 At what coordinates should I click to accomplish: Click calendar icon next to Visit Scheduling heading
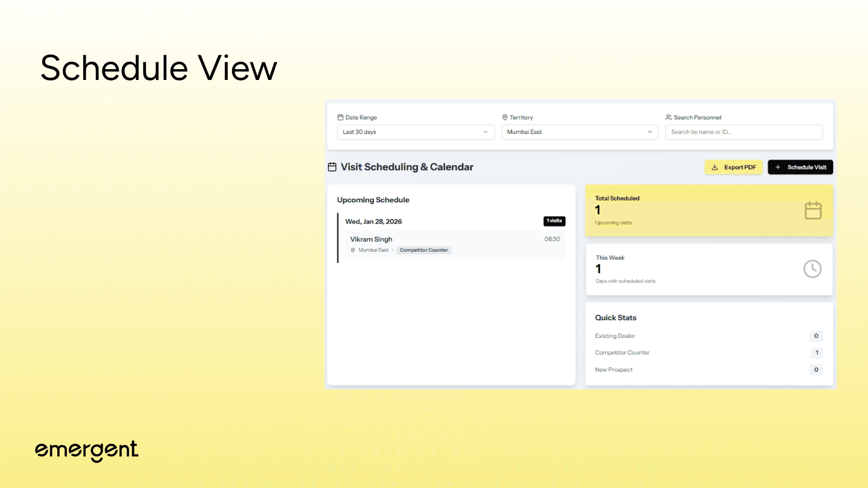click(x=332, y=167)
